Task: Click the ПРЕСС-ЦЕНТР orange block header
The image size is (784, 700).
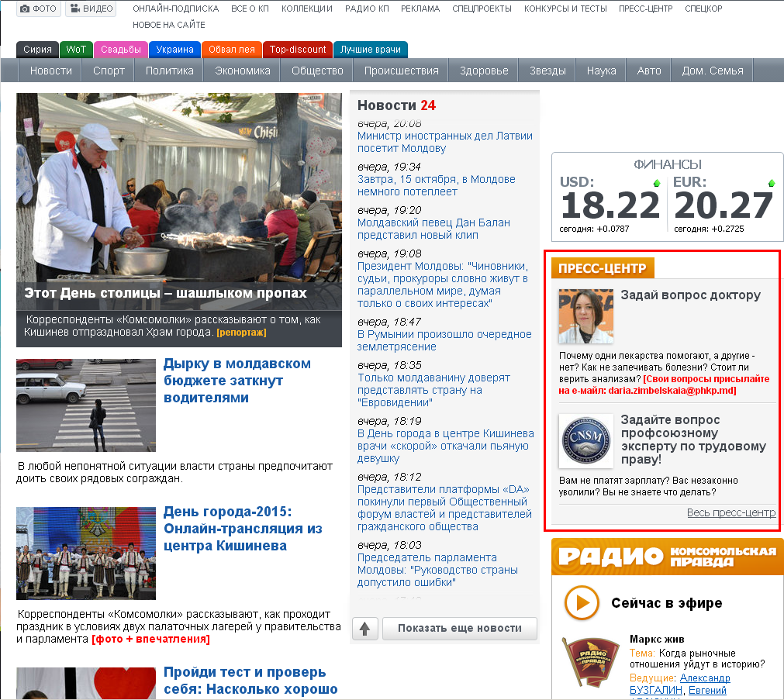Action: click(603, 268)
